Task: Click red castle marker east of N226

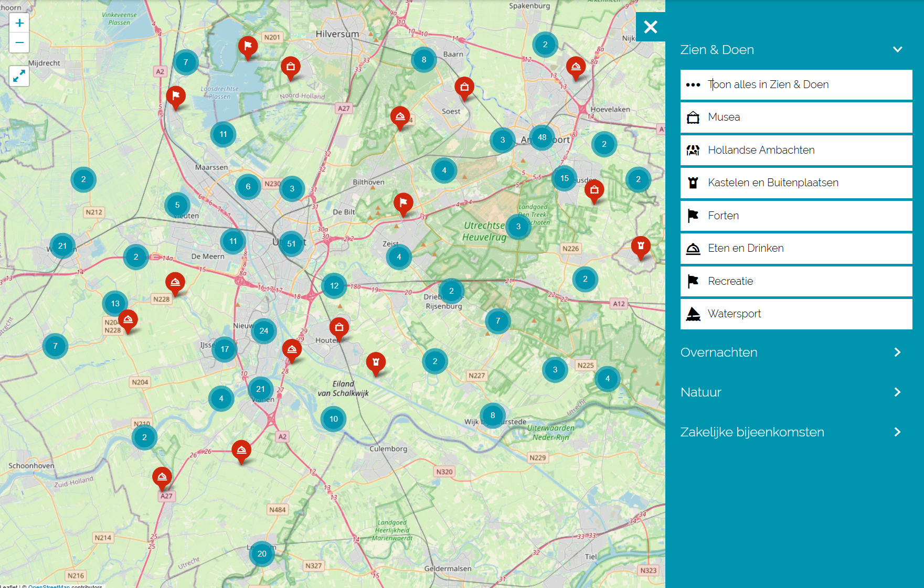Action: point(641,248)
